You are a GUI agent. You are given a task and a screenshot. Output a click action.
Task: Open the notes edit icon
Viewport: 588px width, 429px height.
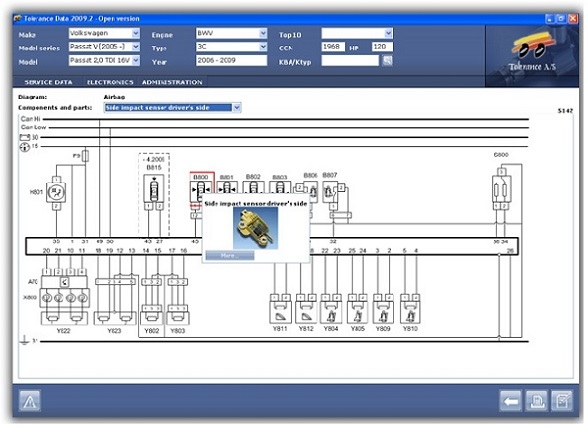click(x=562, y=401)
